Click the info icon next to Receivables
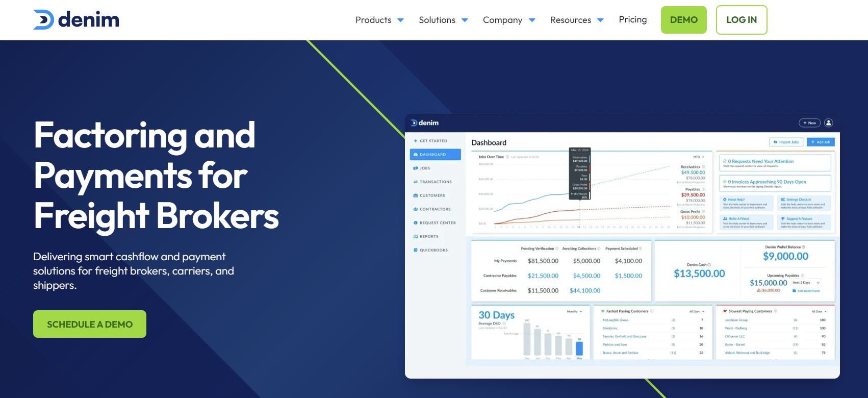 click(x=703, y=167)
